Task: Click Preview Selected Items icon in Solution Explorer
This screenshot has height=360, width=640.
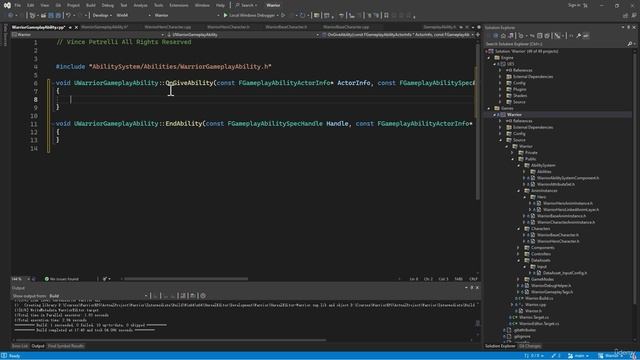Action: [x=586, y=36]
